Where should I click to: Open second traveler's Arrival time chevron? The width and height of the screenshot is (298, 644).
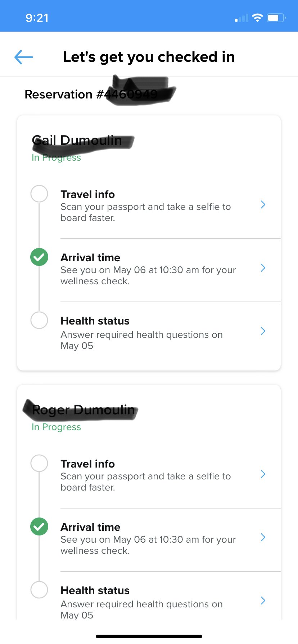263,537
